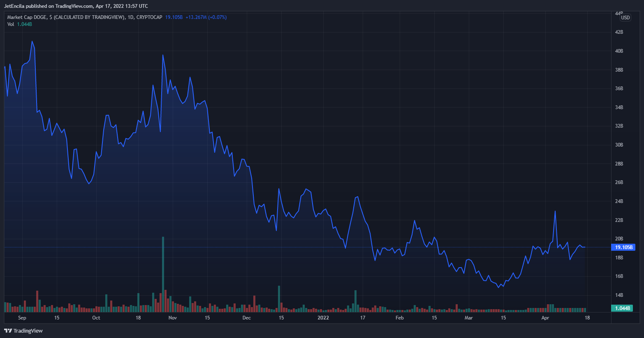Click the 40B price axis label

coord(619,51)
